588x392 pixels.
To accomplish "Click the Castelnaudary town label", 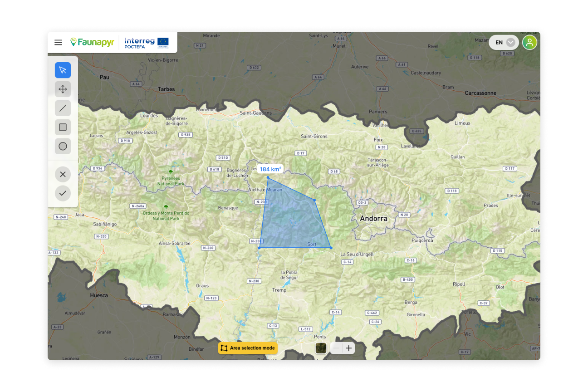I will pyautogui.click(x=426, y=73).
